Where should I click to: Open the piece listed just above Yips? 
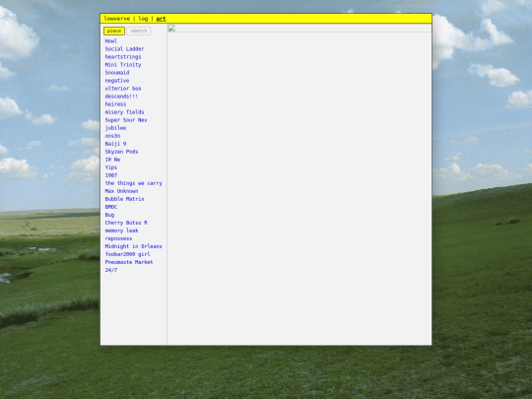tap(112, 160)
